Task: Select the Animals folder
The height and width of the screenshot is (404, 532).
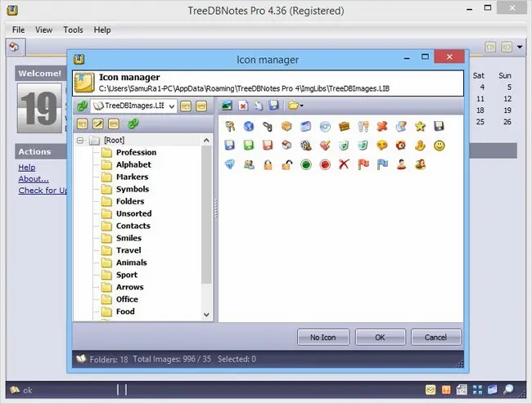Action: point(132,263)
